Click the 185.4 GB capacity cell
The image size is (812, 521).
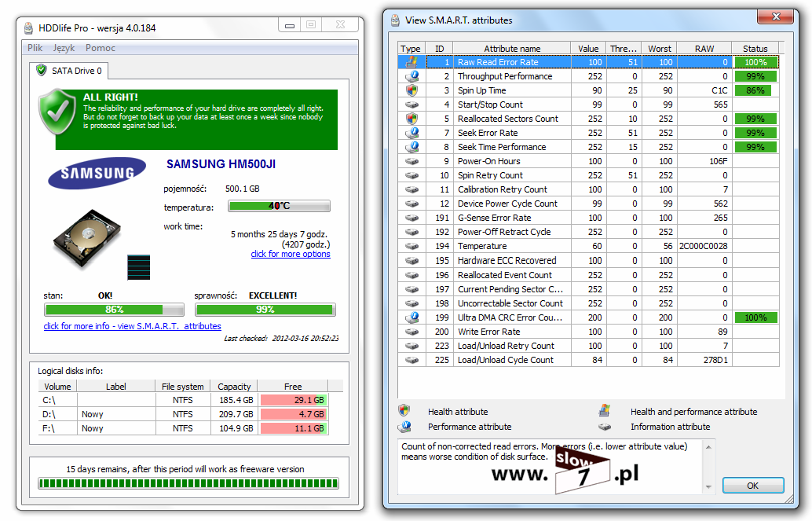(x=236, y=400)
